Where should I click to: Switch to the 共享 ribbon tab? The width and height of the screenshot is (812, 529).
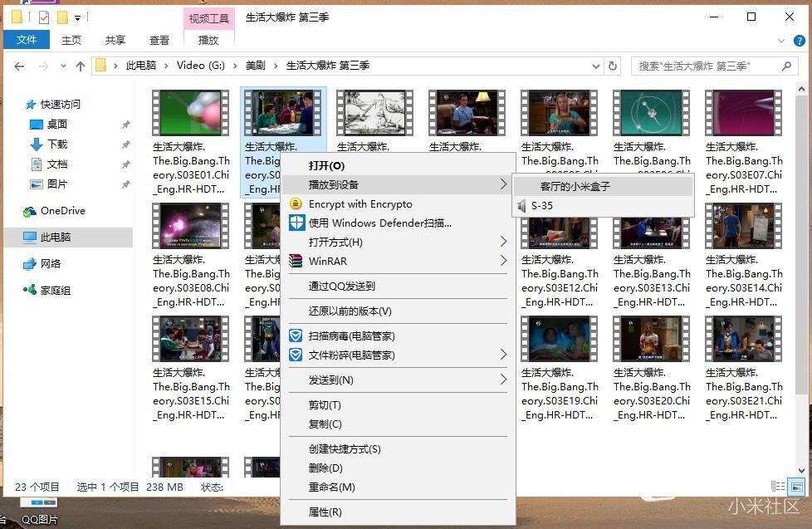click(x=115, y=40)
